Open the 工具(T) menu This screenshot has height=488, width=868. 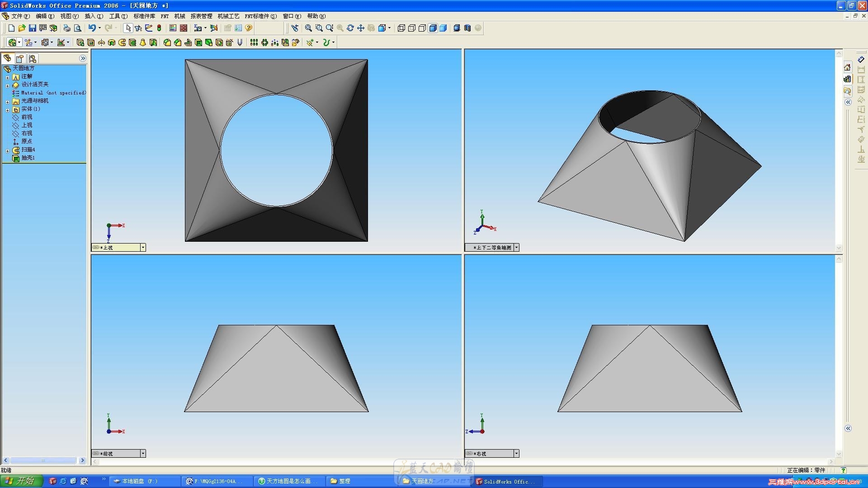[x=118, y=16]
